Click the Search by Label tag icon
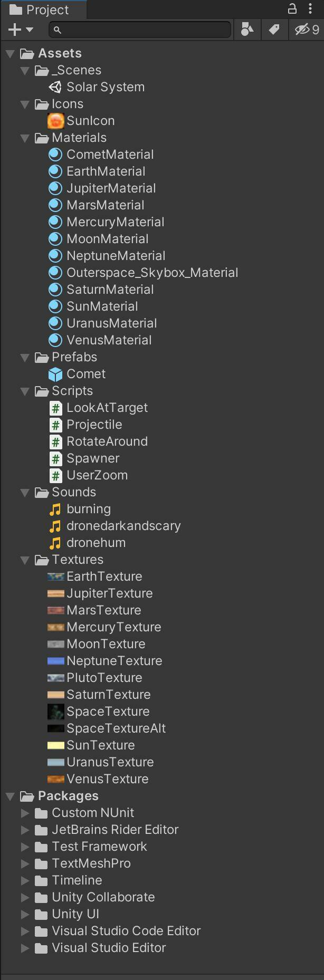This screenshot has height=980, width=324. click(274, 30)
